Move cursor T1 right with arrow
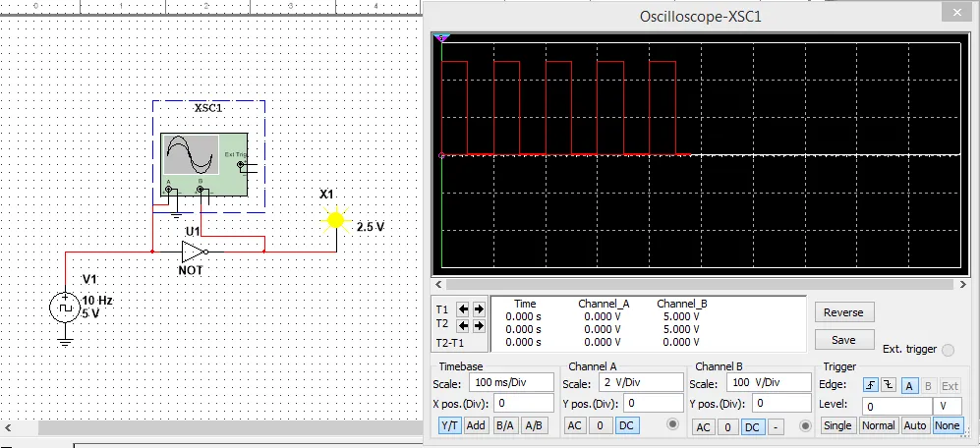 tap(479, 308)
